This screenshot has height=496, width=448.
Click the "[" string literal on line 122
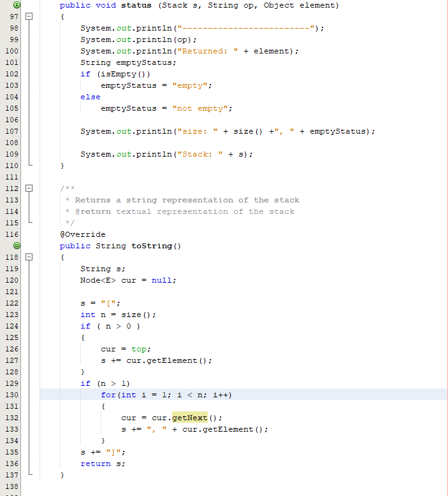pyautogui.click(x=108, y=303)
